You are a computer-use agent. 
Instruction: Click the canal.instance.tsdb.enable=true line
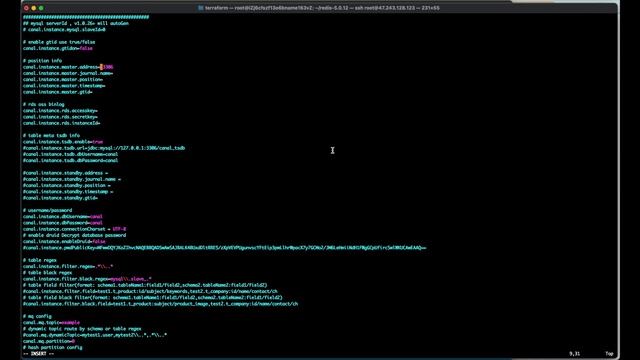point(63,142)
